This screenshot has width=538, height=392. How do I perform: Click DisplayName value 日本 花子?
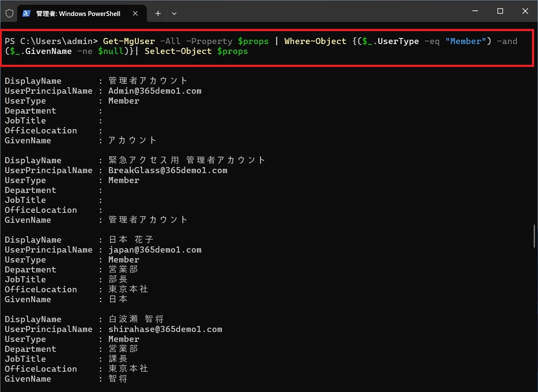pyautogui.click(x=131, y=240)
